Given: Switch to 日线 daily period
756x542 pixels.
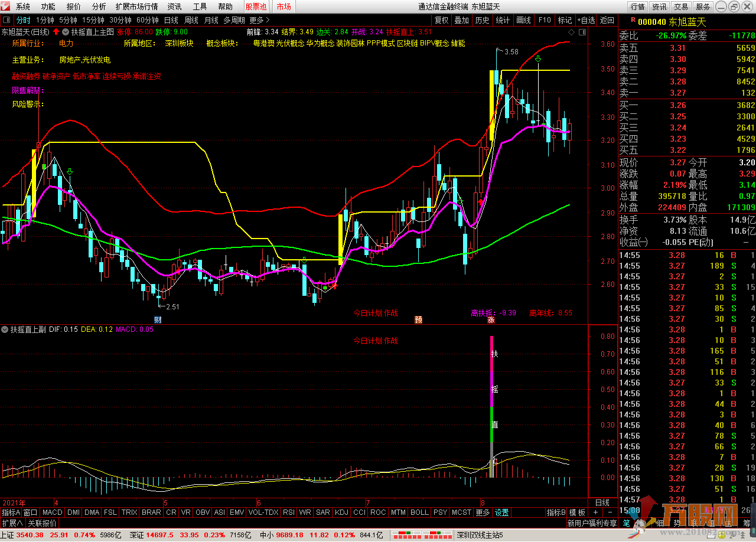Looking at the screenshot, I should 170,20.
